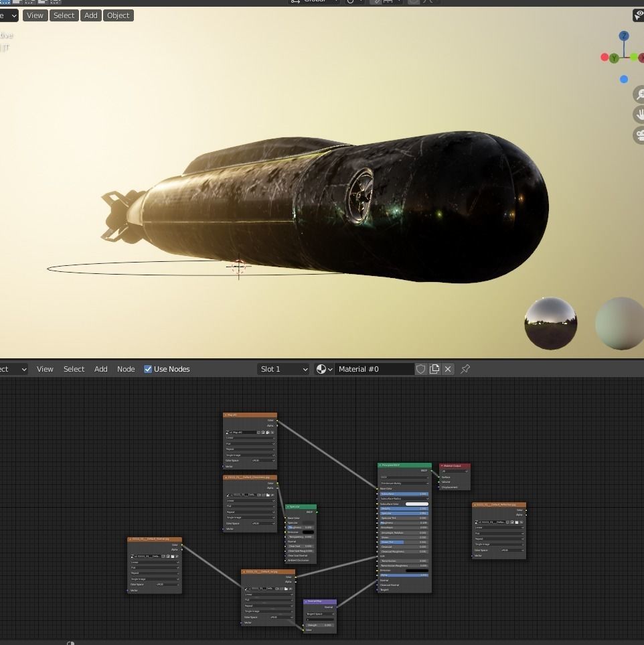Collapse the Map #0 image texture node

pyautogui.click(x=226, y=415)
